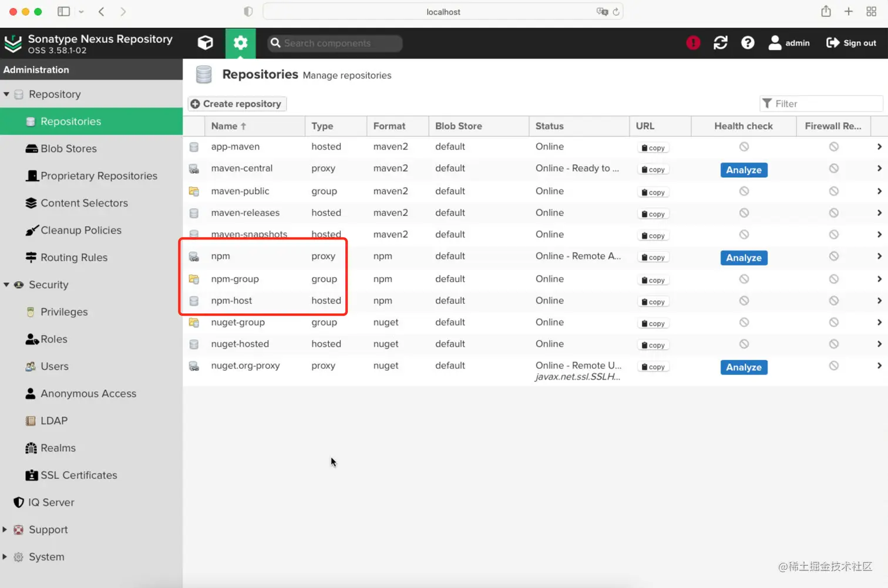Click Analyze for maven-central
Viewport: 888px width, 588px height.
click(x=744, y=170)
